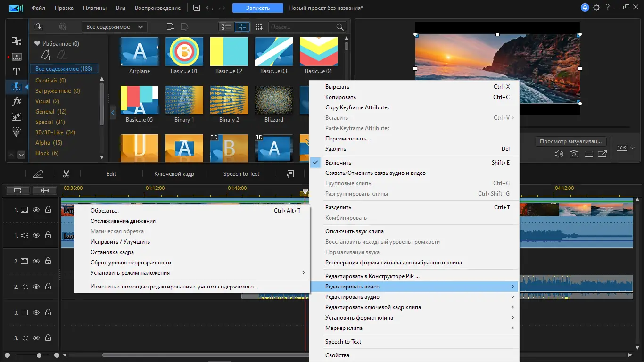Open the Particle Room in the sidebar
Viewport: 644px width, 362px height.
[x=17, y=132]
